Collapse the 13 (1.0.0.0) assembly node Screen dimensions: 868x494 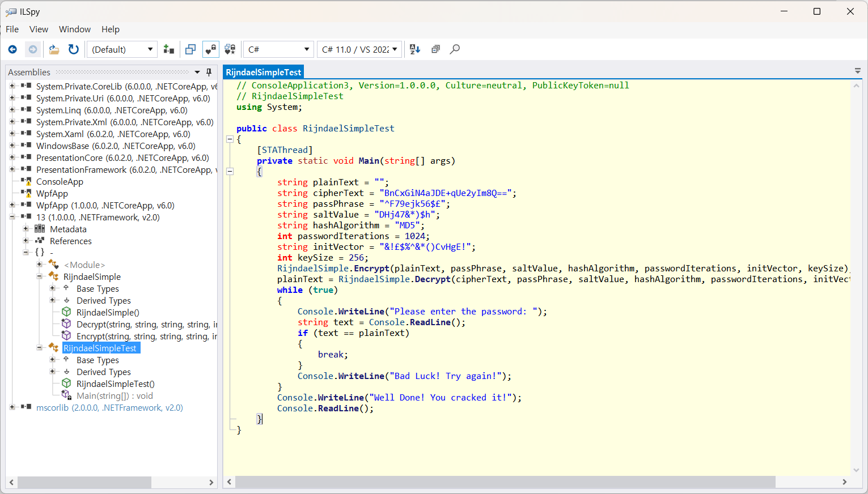tap(12, 217)
